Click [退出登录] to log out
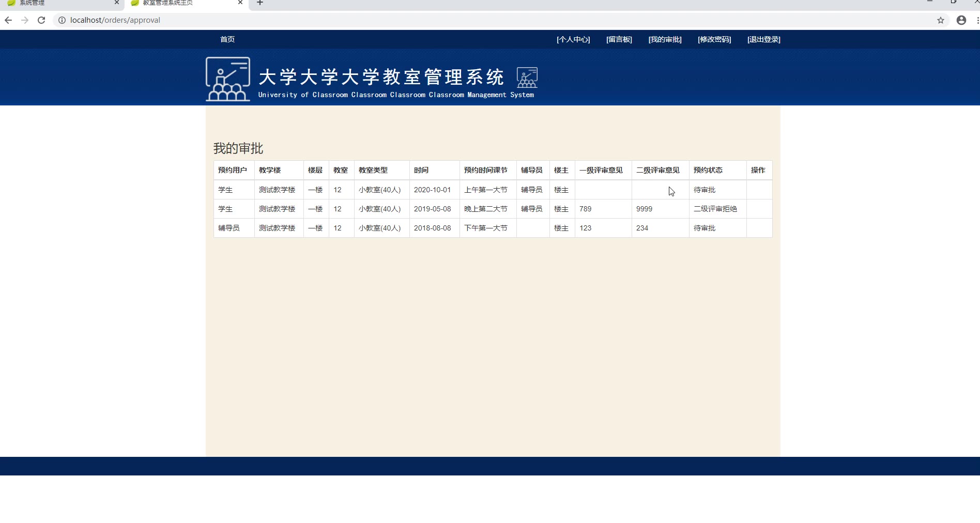This screenshot has height=523, width=980. point(764,39)
